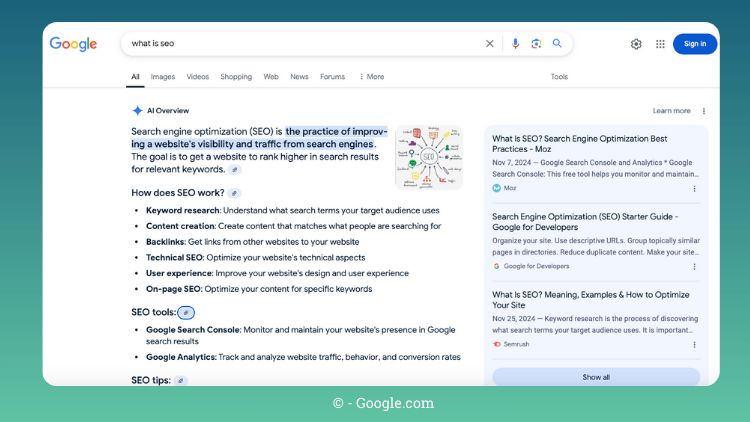Click the AI Overview sparkle icon
This screenshot has height=422, width=750.
(137, 111)
